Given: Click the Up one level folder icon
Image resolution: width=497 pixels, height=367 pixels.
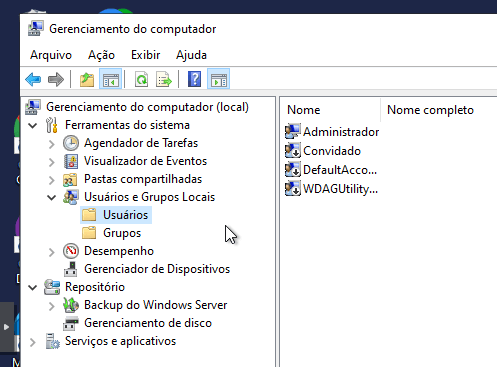Looking at the screenshot, I should click(x=87, y=80).
